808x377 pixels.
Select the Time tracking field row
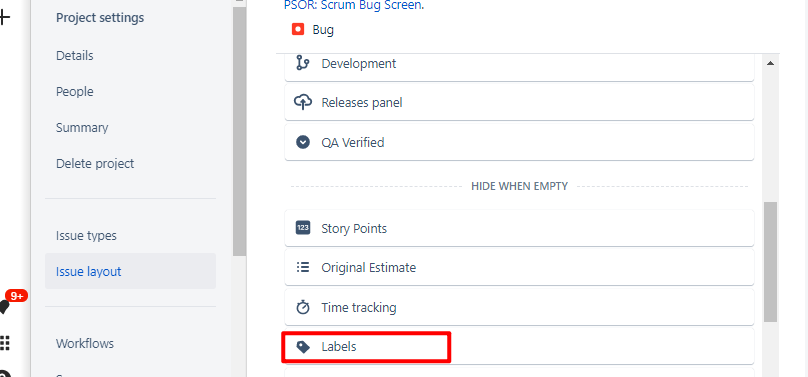[x=519, y=307]
